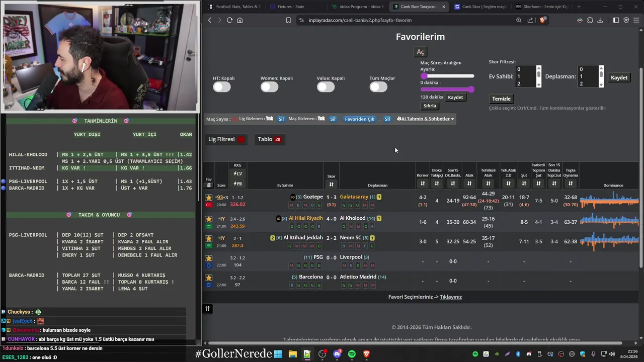Click the favorite star for Al Hilal Riyadh
Viewport: 644px width, 362px height.
[209, 219]
